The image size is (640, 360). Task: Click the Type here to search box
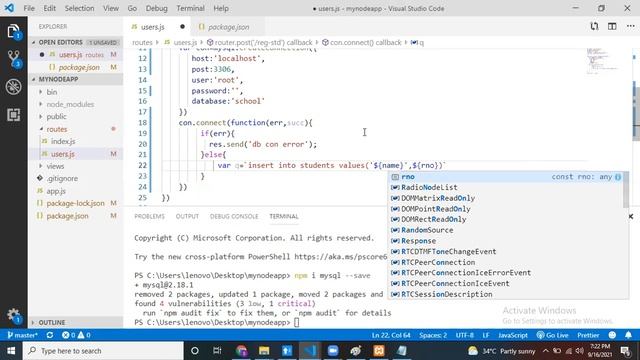tap(103, 351)
